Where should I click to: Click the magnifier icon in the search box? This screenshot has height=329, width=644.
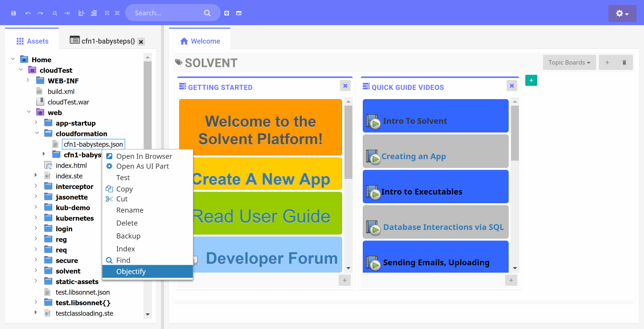(x=207, y=13)
